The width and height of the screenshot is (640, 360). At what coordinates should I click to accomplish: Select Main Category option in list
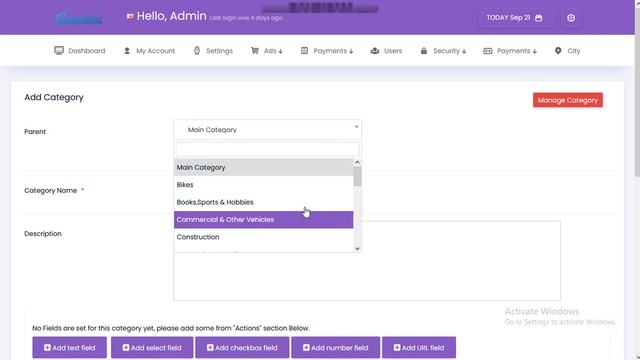click(x=264, y=167)
